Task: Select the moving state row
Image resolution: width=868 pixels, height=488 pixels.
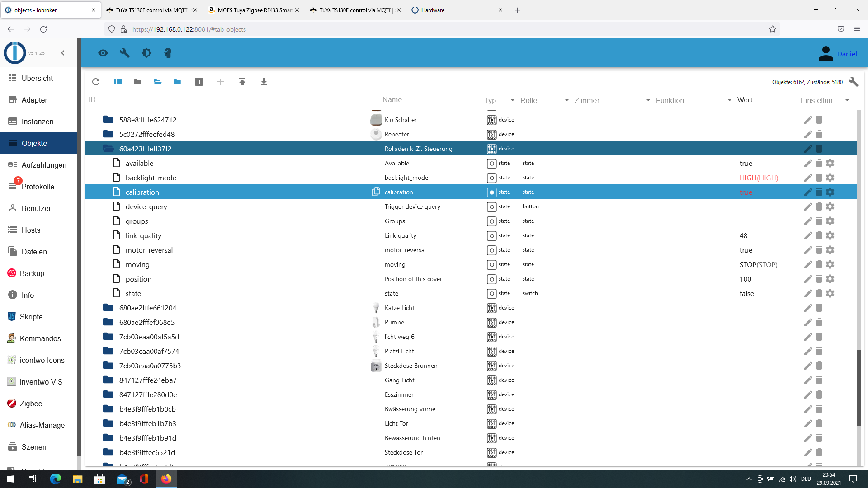Action: [471, 264]
